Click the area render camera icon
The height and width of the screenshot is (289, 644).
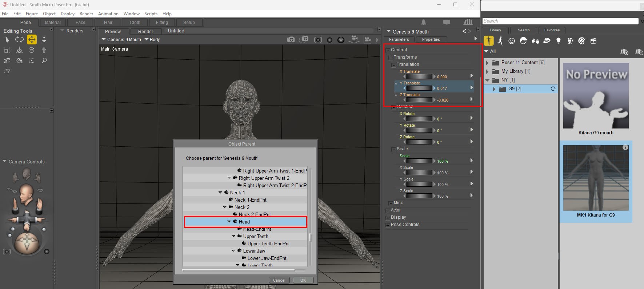coord(305,39)
